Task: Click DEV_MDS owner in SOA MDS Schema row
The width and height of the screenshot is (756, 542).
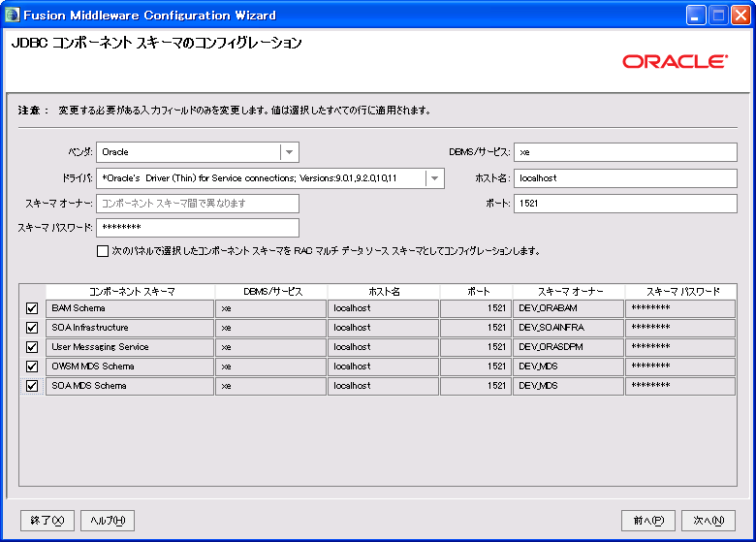Action: 568,386
